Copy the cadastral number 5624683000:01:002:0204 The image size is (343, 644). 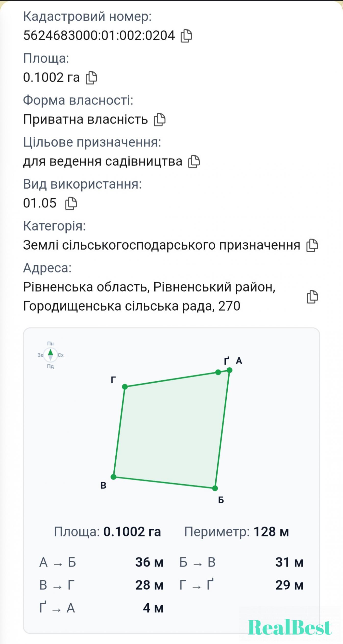click(x=186, y=36)
